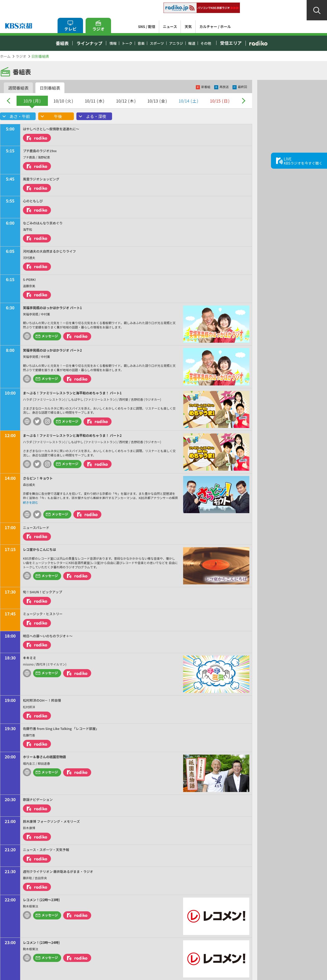Image resolution: width=327 pixels, height=980 pixels.
Task: Send メッセージ to めちゃうま! パート2
Action: point(67,464)
